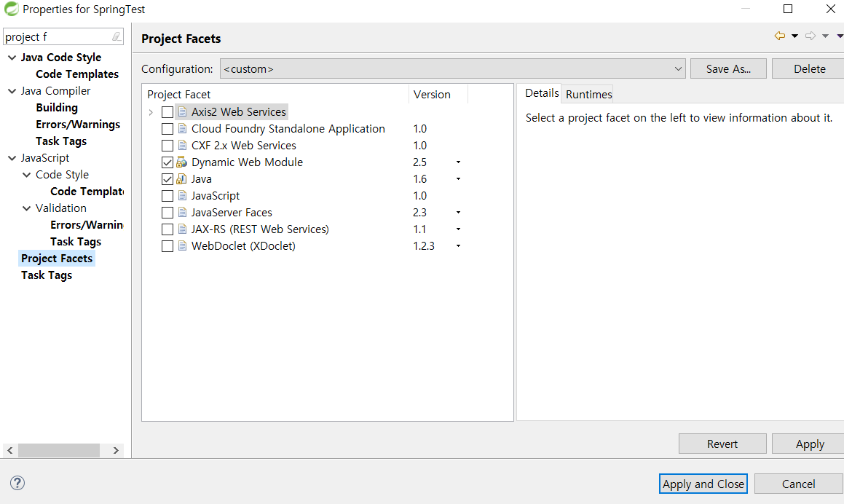844x504 pixels.
Task: Click the CXF 2.x Web Services icon
Action: (x=183, y=146)
